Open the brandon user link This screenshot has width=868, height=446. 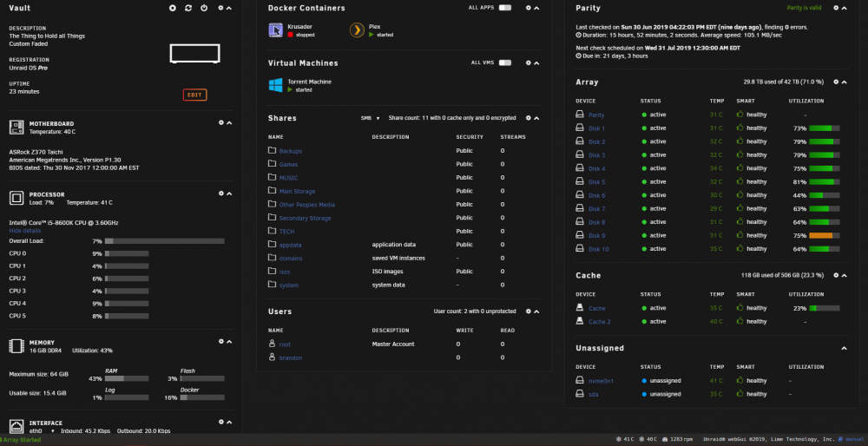pyautogui.click(x=291, y=358)
